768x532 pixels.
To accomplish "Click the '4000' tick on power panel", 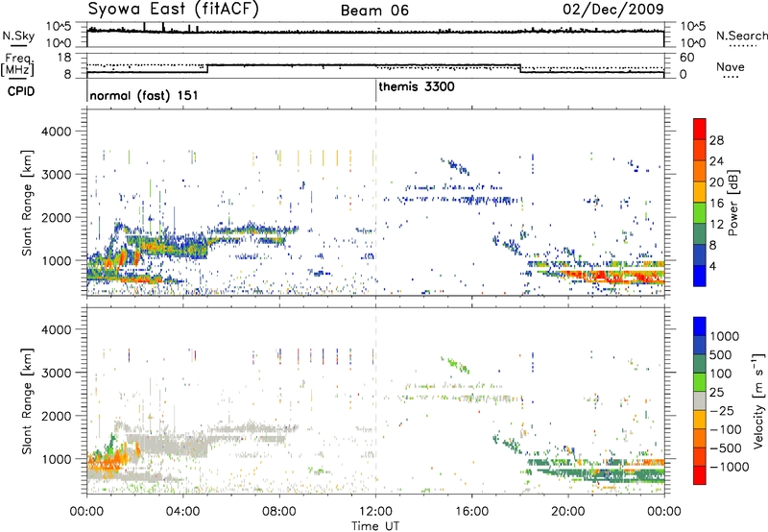I will click(56, 132).
